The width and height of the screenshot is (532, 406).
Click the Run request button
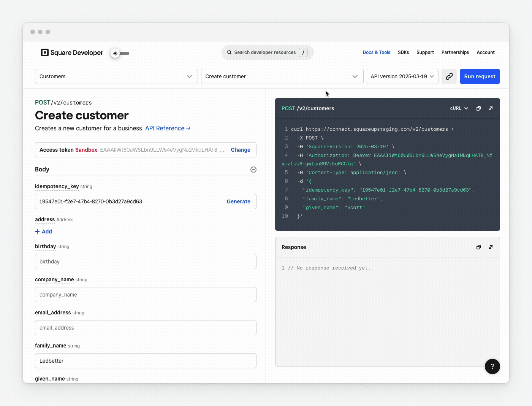pos(480,76)
